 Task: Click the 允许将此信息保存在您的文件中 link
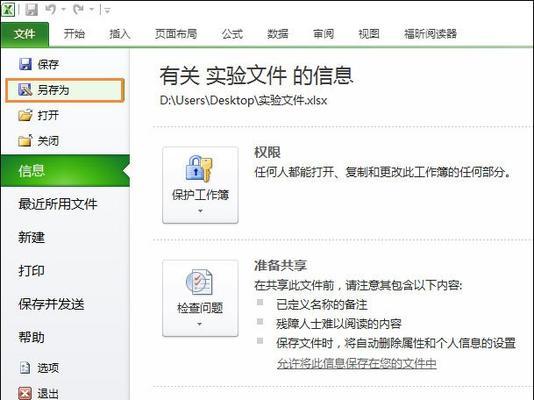pyautogui.click(x=357, y=364)
